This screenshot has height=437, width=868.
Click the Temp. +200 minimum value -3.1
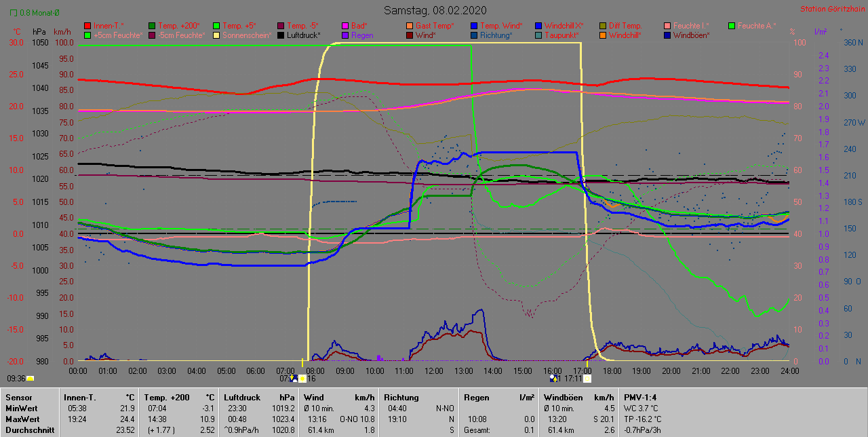(x=208, y=409)
